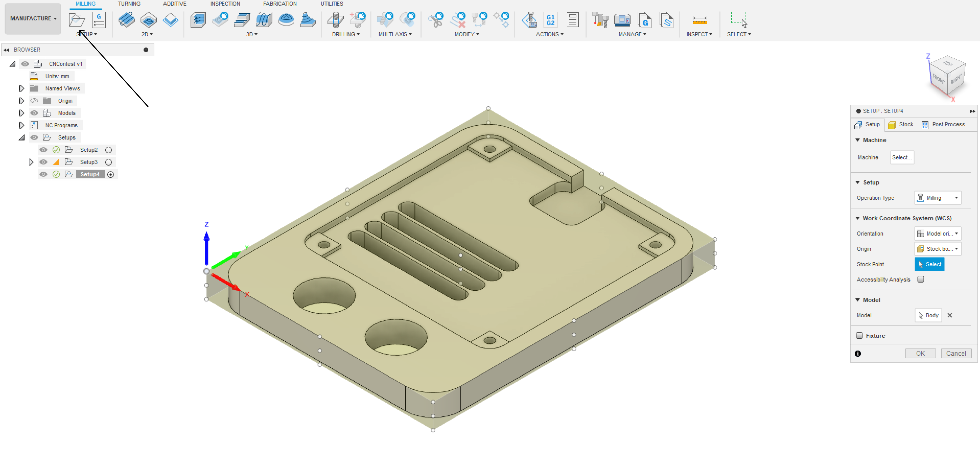980x466 pixels.
Task: Toggle visibility of Setups folder
Action: 34,137
